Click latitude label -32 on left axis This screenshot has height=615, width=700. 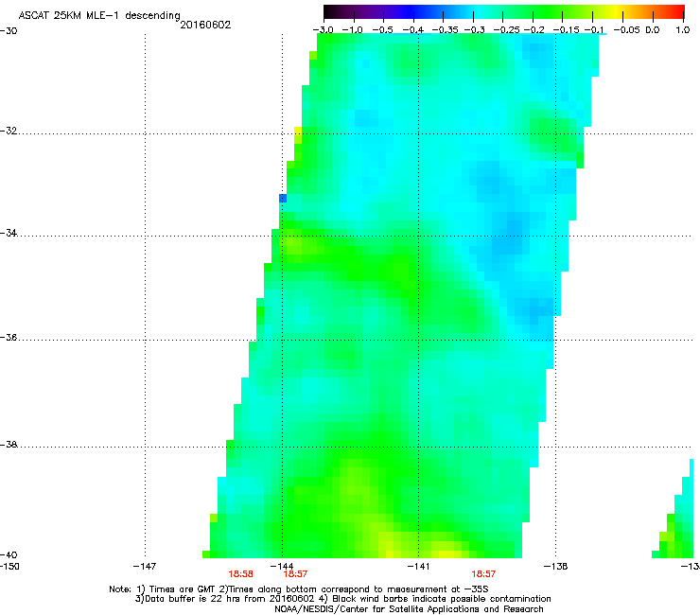pos(9,131)
